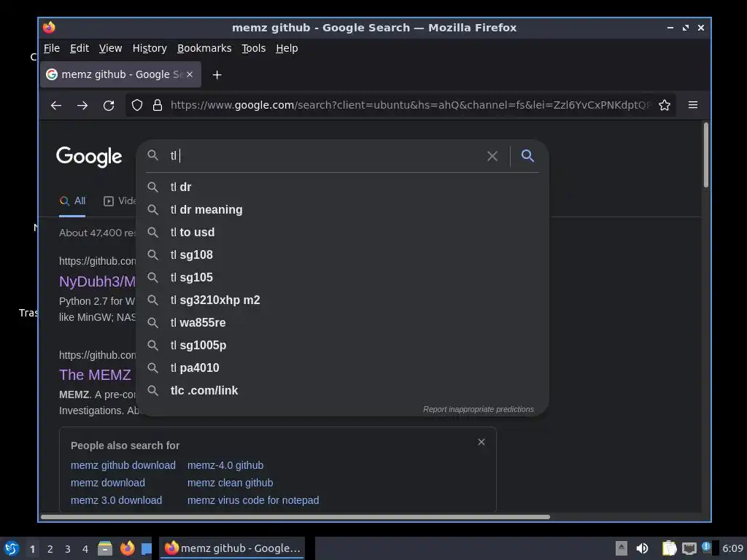Image resolution: width=747 pixels, height=560 pixels.
Task: Close the memz github tab
Action: 190,74
